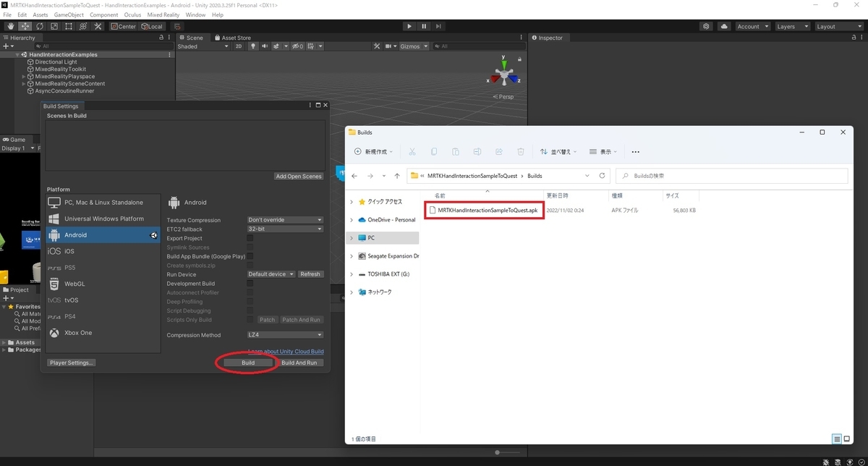Expand MixedRealityPlayspace in Hierarchy
The image size is (868, 466).
23,77
